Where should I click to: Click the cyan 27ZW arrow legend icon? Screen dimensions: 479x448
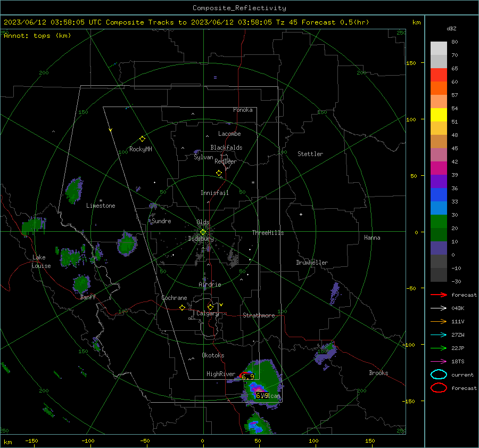439,335
